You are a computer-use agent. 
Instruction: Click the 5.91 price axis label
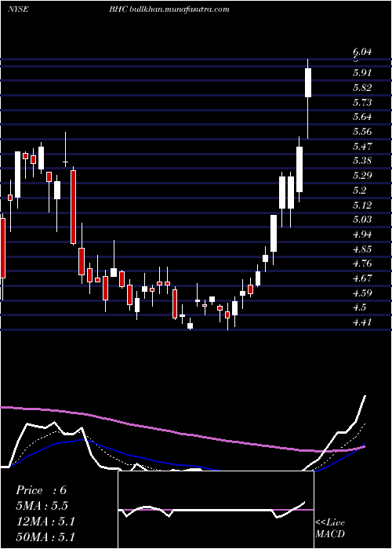coord(362,73)
